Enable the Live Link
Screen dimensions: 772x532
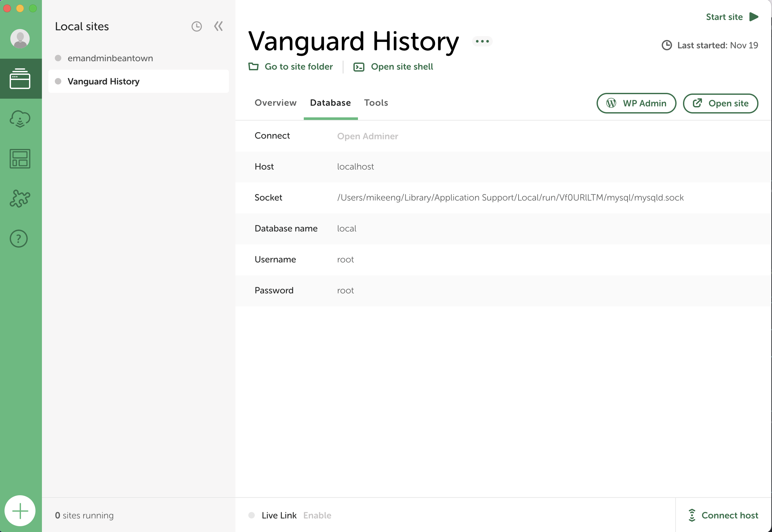(317, 515)
